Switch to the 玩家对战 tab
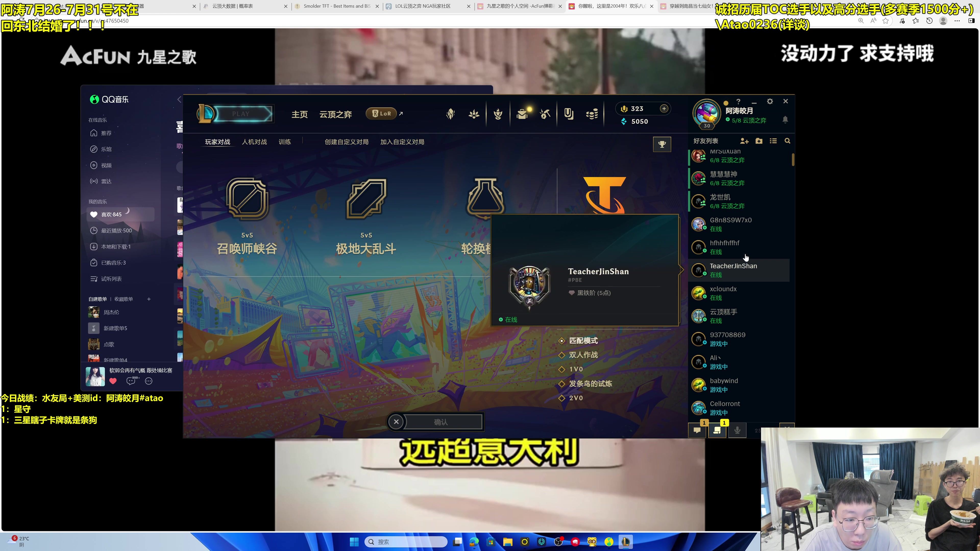 tap(218, 142)
